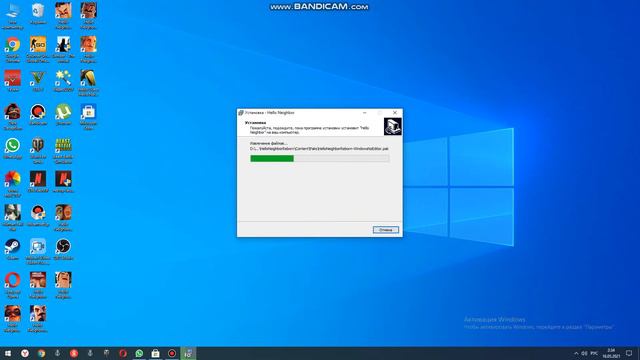The width and height of the screenshot is (640, 360).
Task: Open WhatsApp from the taskbar
Action: point(139,353)
